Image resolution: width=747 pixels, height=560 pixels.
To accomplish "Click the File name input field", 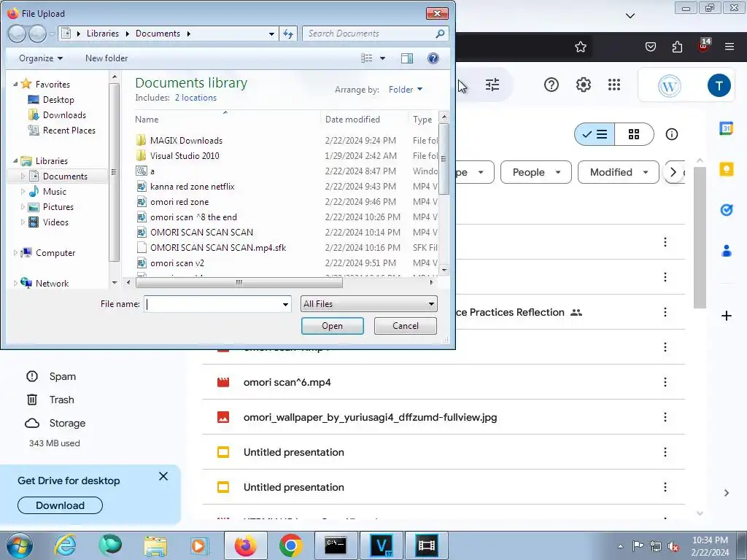I will tap(212, 304).
